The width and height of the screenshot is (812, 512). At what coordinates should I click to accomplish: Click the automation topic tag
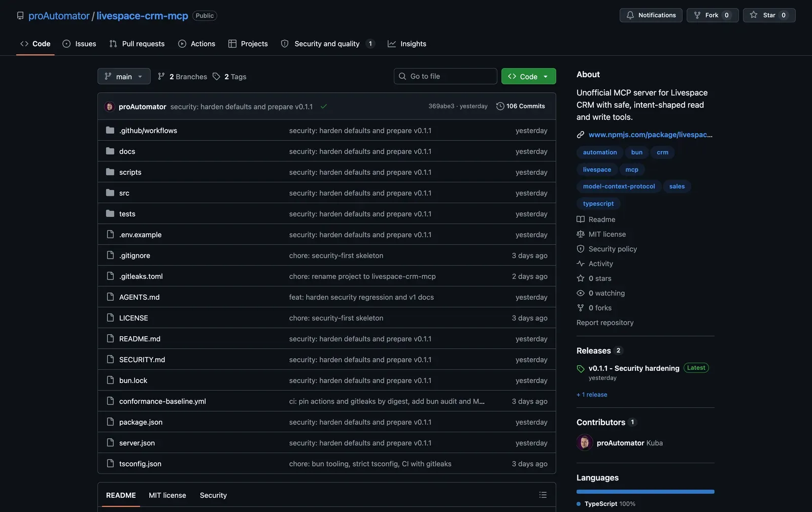point(600,152)
